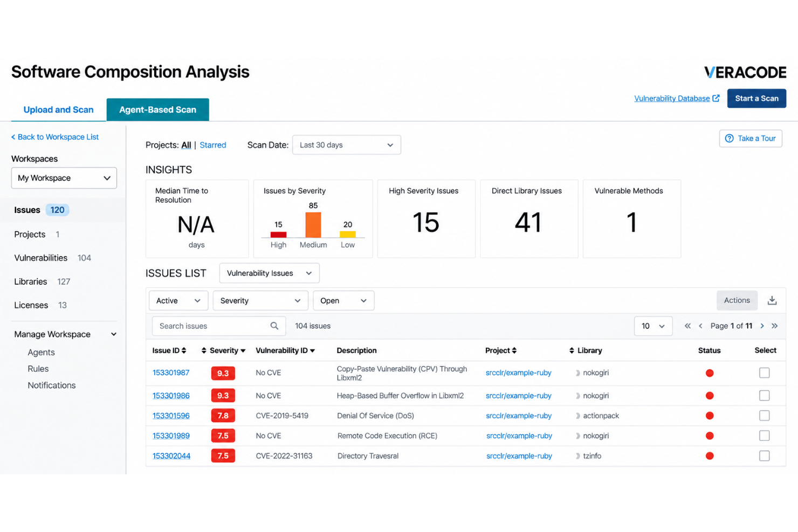Click the Take a Tour button
Image resolution: width=798 pixels, height=532 pixels.
(751, 139)
